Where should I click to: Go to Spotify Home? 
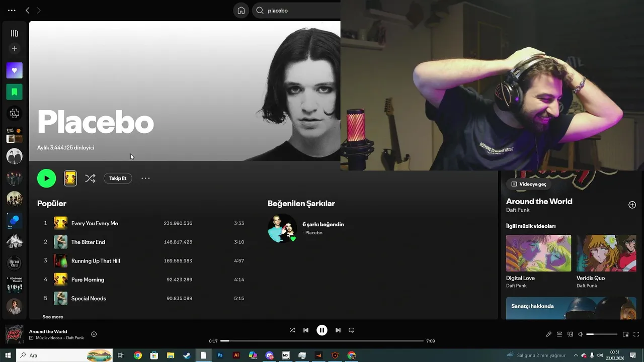click(241, 10)
